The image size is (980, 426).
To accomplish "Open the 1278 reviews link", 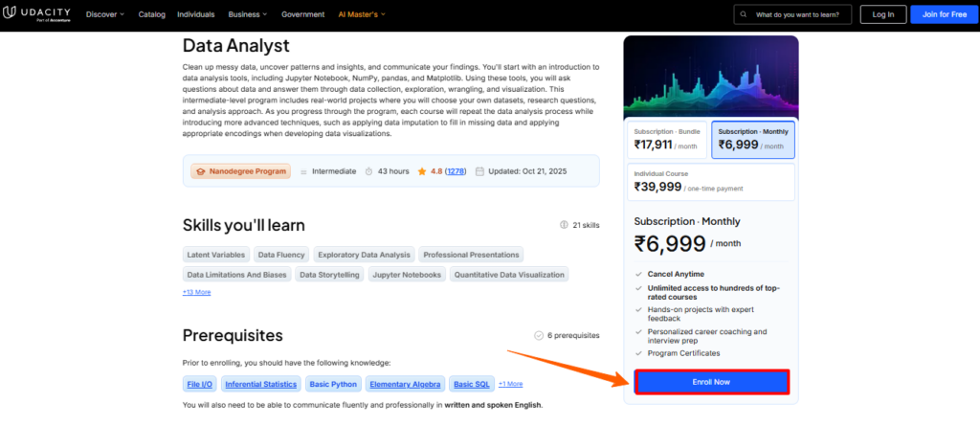I will [x=456, y=171].
